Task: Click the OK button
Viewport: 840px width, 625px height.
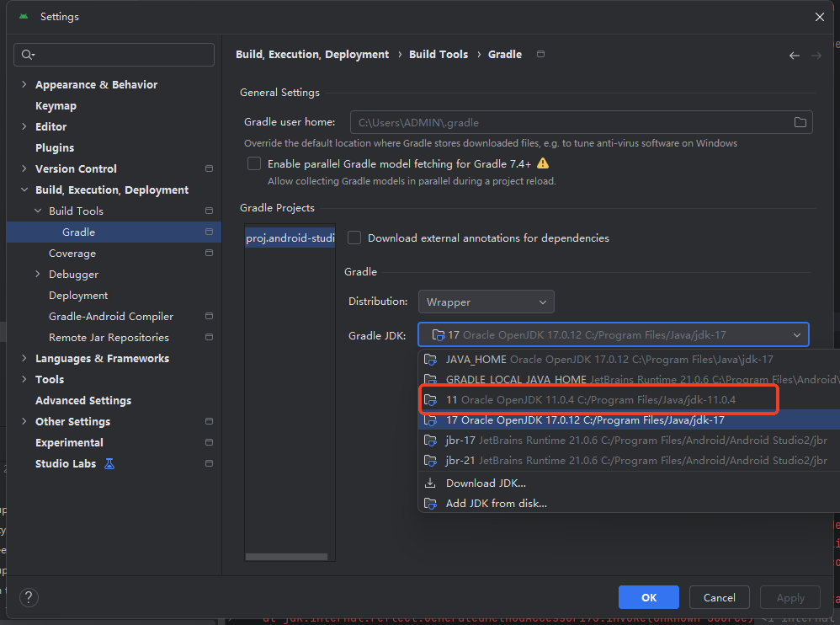Action: pos(649,597)
